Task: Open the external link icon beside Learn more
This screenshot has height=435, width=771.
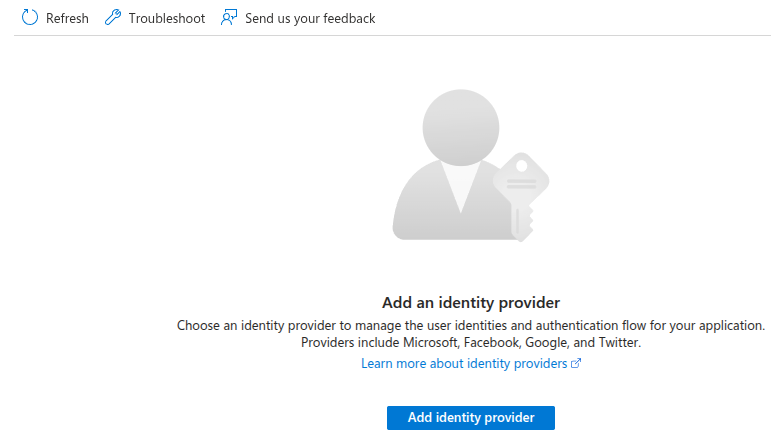Action: (576, 363)
